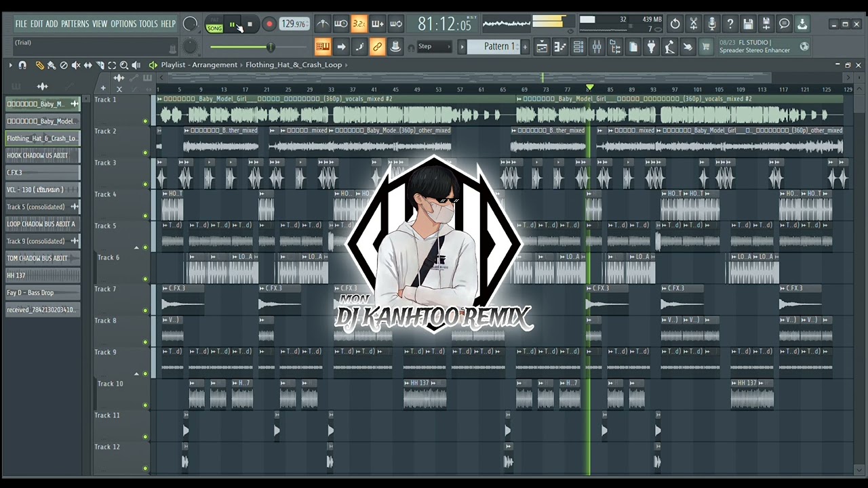Select the playlist Paint brush tool

[52, 65]
